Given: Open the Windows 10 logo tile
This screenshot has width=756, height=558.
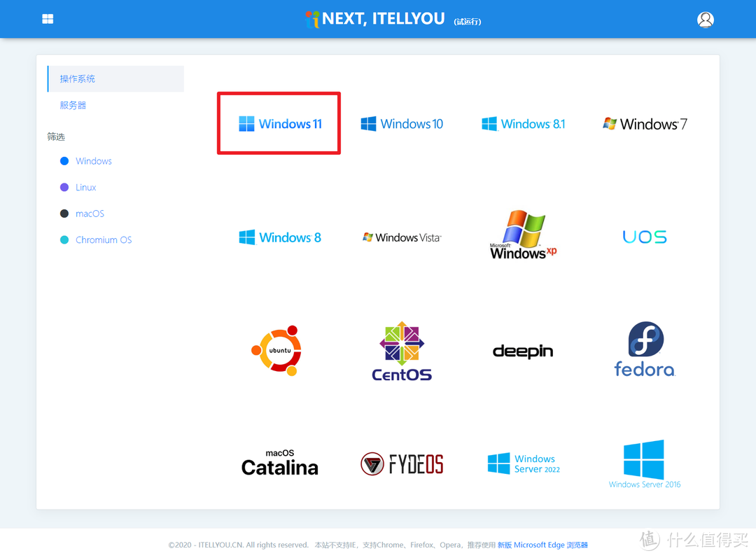Looking at the screenshot, I should (x=402, y=124).
